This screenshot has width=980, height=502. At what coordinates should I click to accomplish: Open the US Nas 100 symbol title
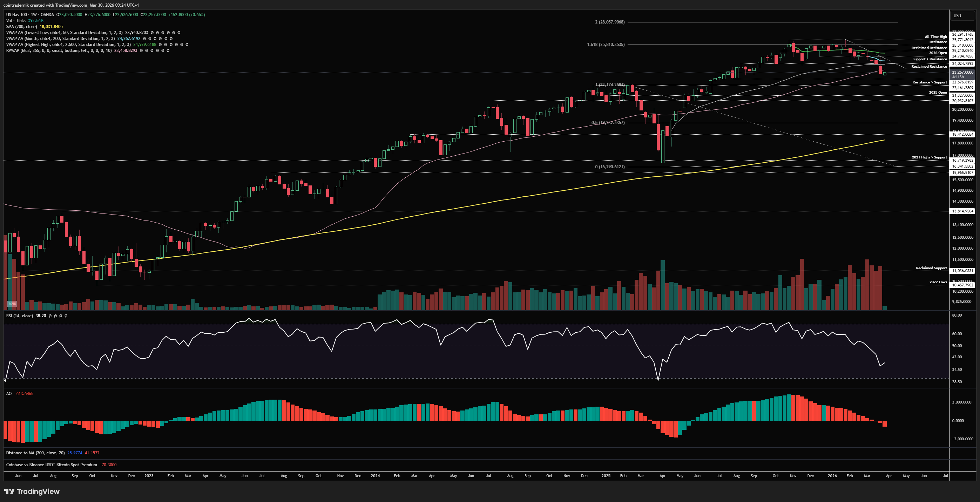click(x=17, y=14)
